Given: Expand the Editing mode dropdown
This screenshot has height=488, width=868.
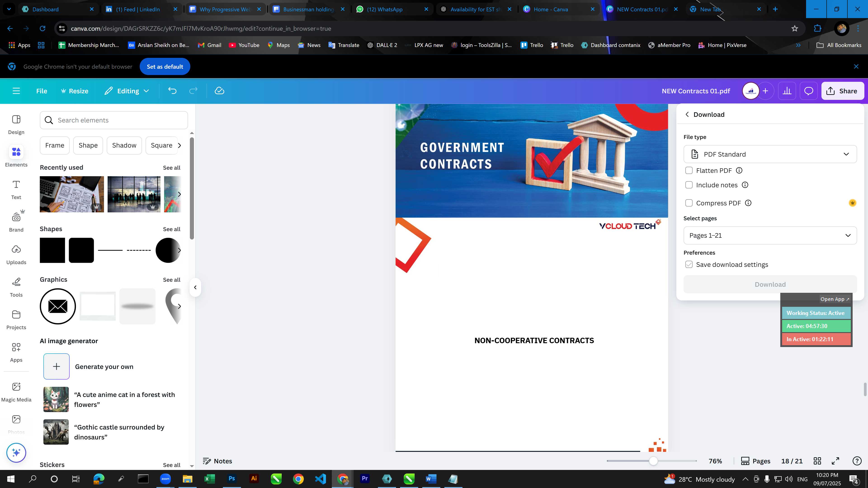Looking at the screenshot, I should pos(127,91).
